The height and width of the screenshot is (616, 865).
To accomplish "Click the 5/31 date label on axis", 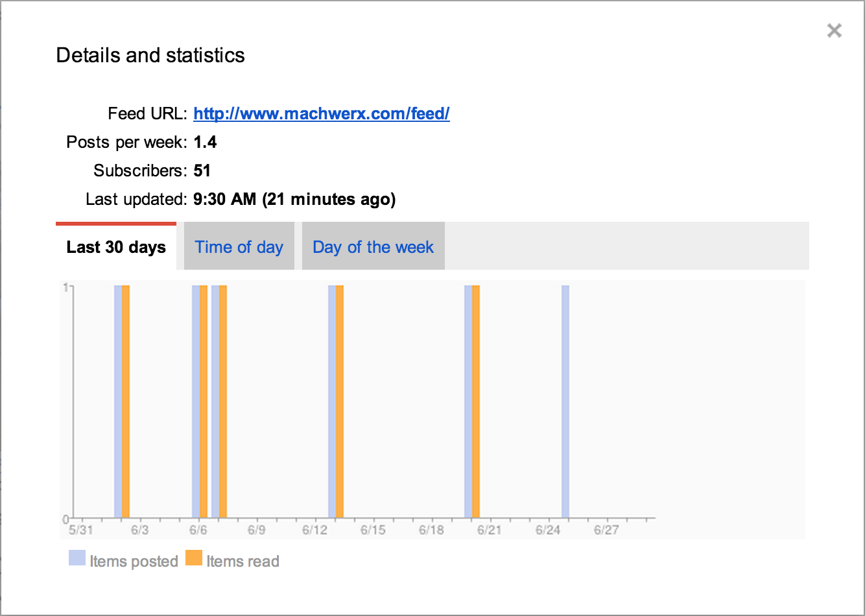I will pyautogui.click(x=80, y=530).
